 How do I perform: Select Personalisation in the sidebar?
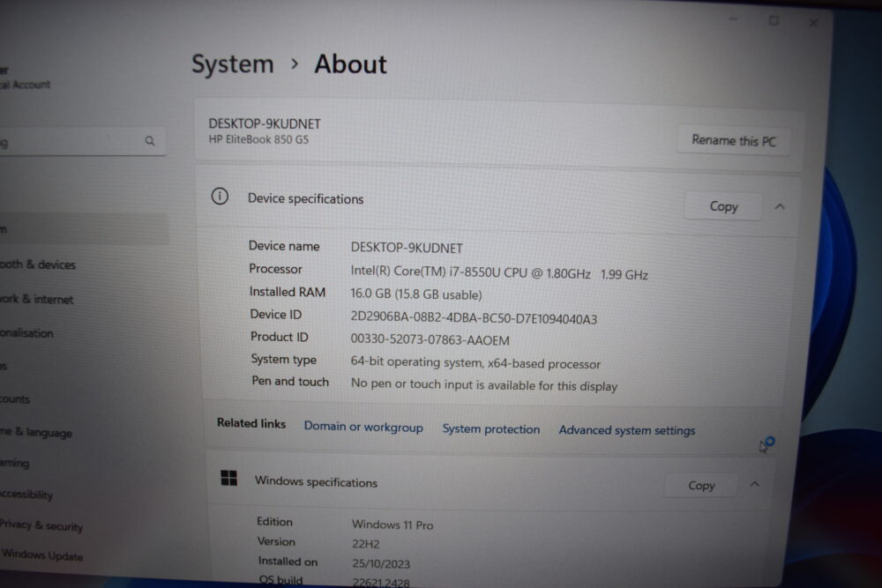26,332
